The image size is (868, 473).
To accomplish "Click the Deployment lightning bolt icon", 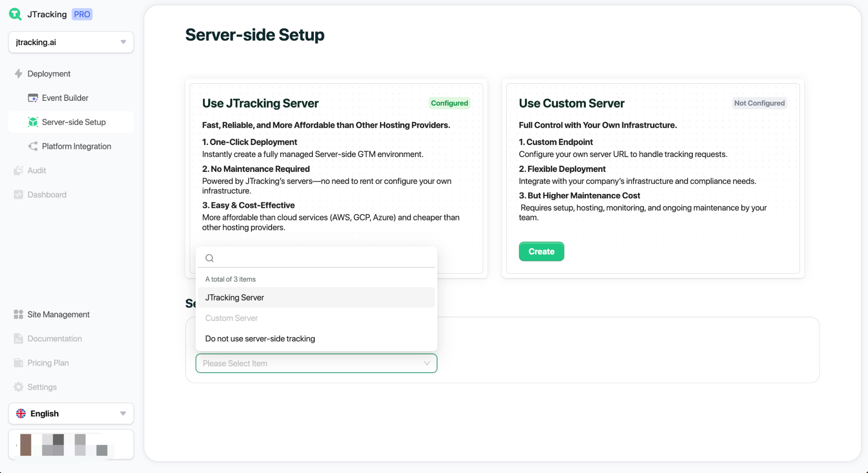I will coord(19,73).
